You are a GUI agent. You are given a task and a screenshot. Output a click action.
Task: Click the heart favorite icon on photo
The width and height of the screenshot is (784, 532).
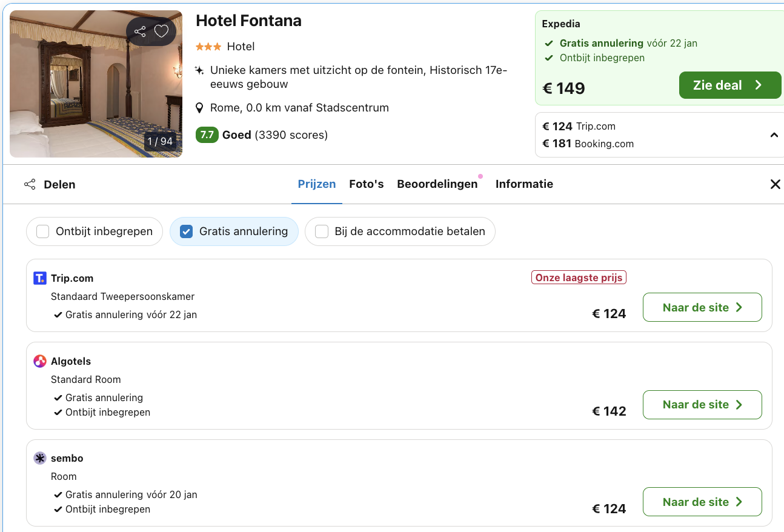tap(161, 32)
